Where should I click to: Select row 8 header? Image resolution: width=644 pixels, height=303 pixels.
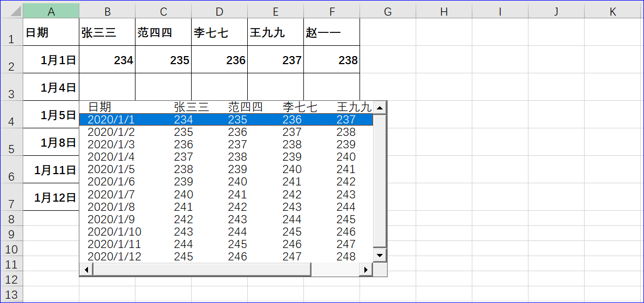click(11, 218)
